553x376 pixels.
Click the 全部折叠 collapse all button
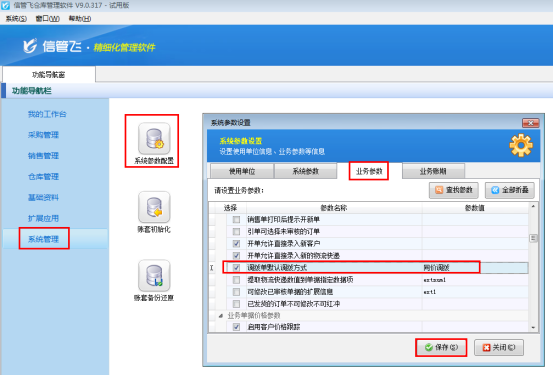click(510, 190)
